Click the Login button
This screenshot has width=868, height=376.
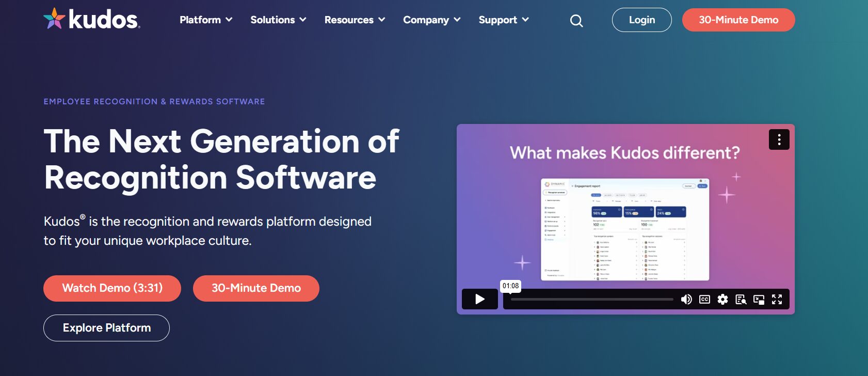pos(642,20)
